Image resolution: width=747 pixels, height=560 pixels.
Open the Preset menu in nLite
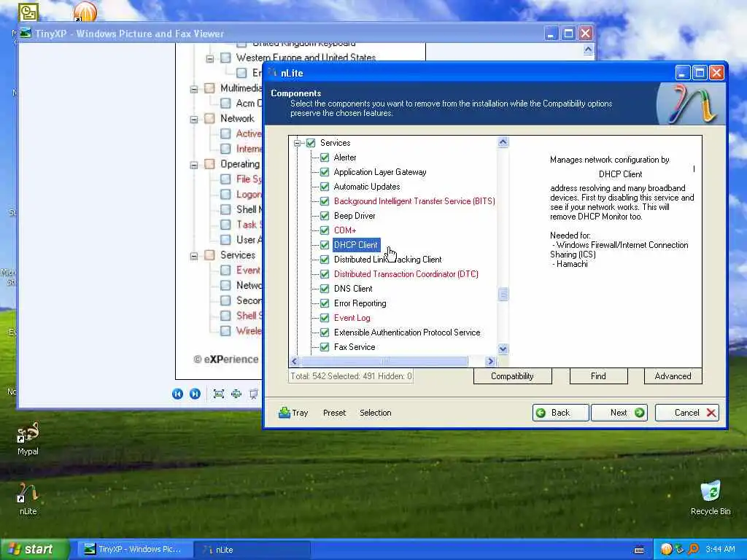(x=334, y=413)
